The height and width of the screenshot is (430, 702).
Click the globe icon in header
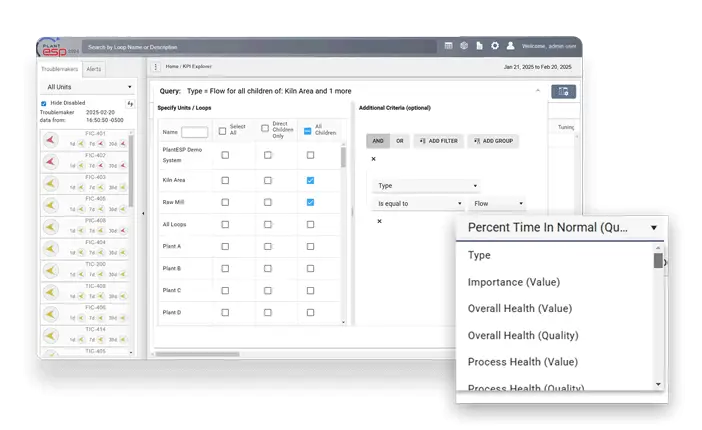[x=464, y=45]
